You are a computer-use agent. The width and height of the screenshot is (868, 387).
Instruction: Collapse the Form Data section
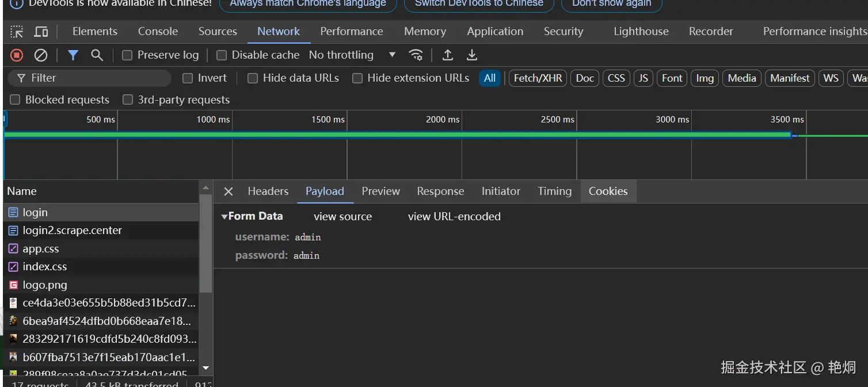pos(224,217)
